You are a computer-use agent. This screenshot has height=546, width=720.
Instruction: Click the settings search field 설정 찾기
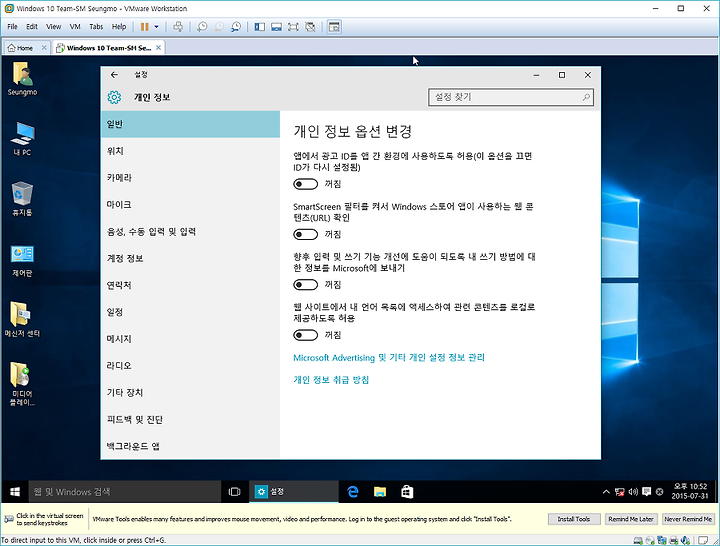click(x=511, y=97)
